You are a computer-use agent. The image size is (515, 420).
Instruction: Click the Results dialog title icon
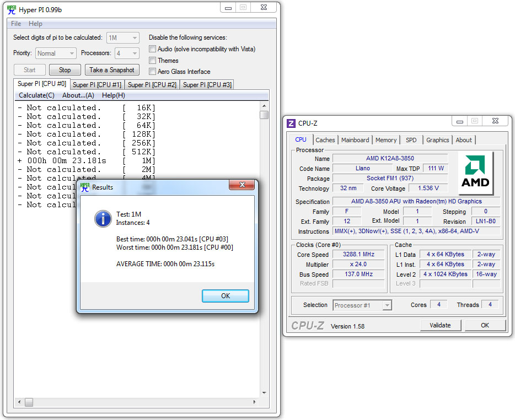click(85, 187)
